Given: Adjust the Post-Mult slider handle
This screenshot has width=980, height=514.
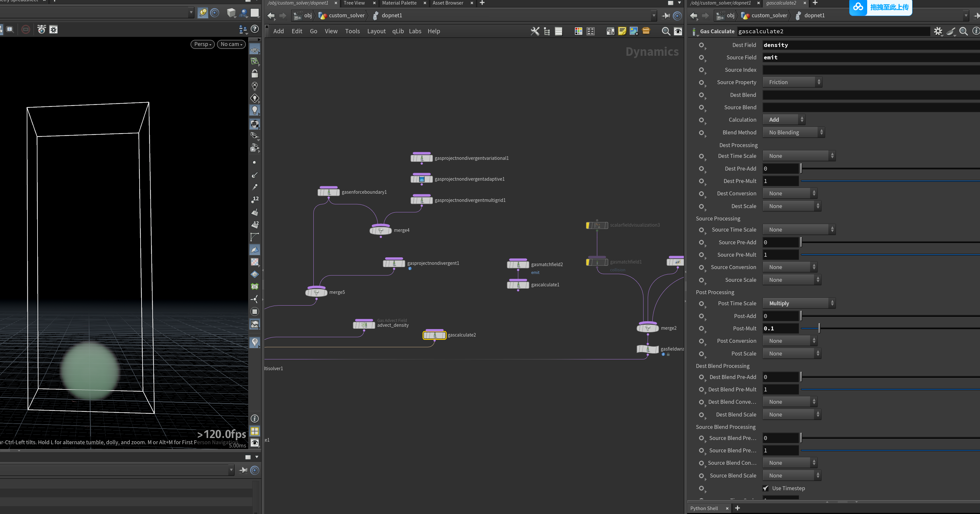Looking at the screenshot, I should 819,328.
